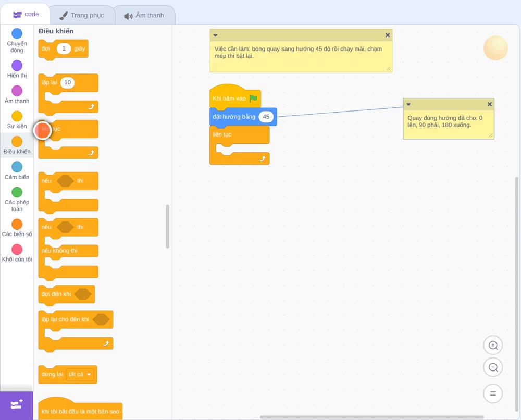Screen dimensions: 521x420
Task: Click the 'liên tục' block in workspace
Action: point(239,145)
